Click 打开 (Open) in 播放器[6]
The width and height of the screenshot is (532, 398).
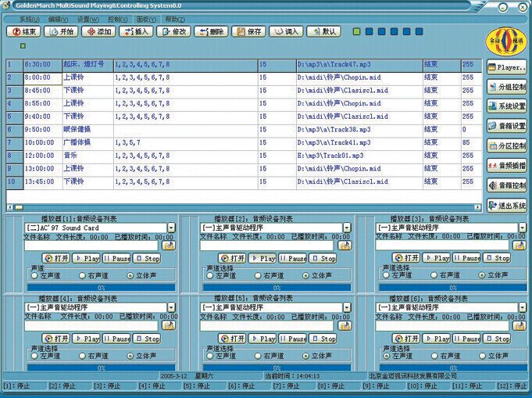tap(406, 339)
